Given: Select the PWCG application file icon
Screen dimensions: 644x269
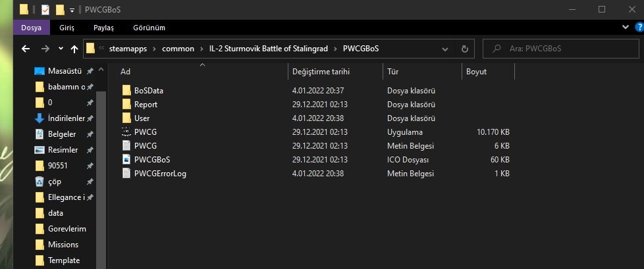Looking at the screenshot, I should pos(126,132).
